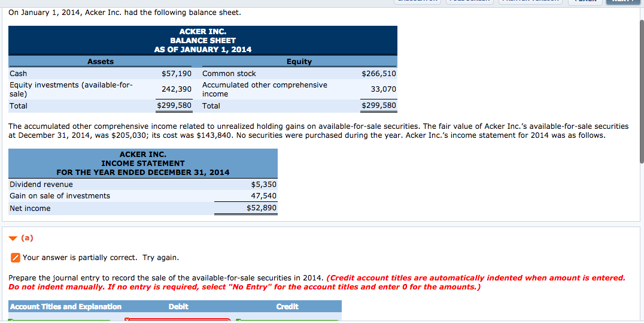Screen dimensions: 644x323
Task: Click the equity side total $299,580
Action: tap(379, 105)
